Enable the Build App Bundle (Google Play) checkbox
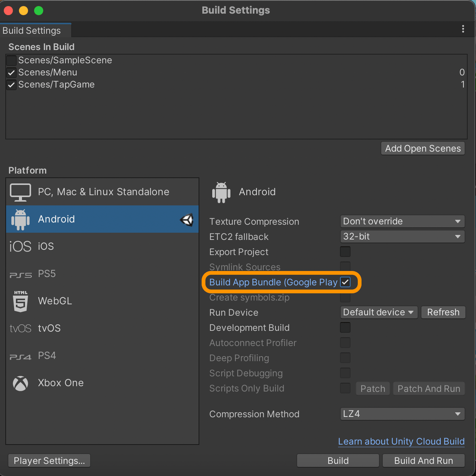The height and width of the screenshot is (476, 476). pyautogui.click(x=345, y=282)
